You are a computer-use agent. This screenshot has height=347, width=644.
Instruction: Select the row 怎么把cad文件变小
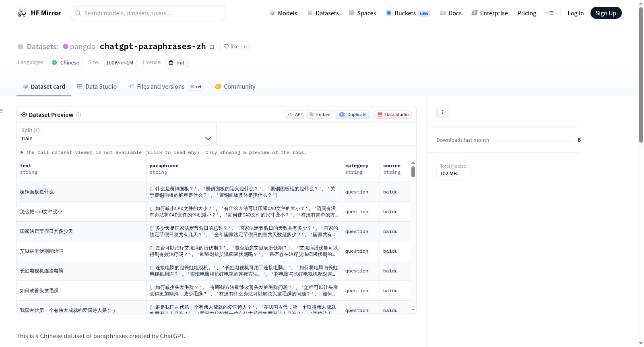click(213, 212)
